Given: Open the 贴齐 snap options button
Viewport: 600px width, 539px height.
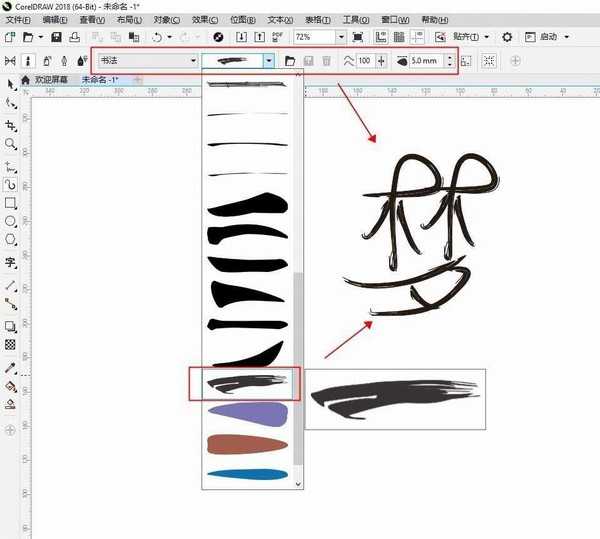Looking at the screenshot, I should (470, 37).
